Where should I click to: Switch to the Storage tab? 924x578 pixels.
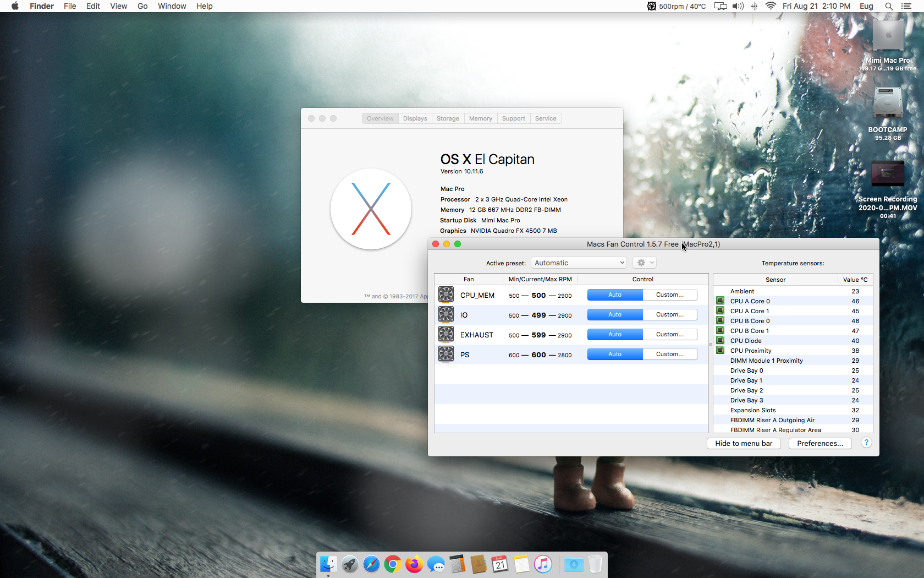tap(448, 118)
